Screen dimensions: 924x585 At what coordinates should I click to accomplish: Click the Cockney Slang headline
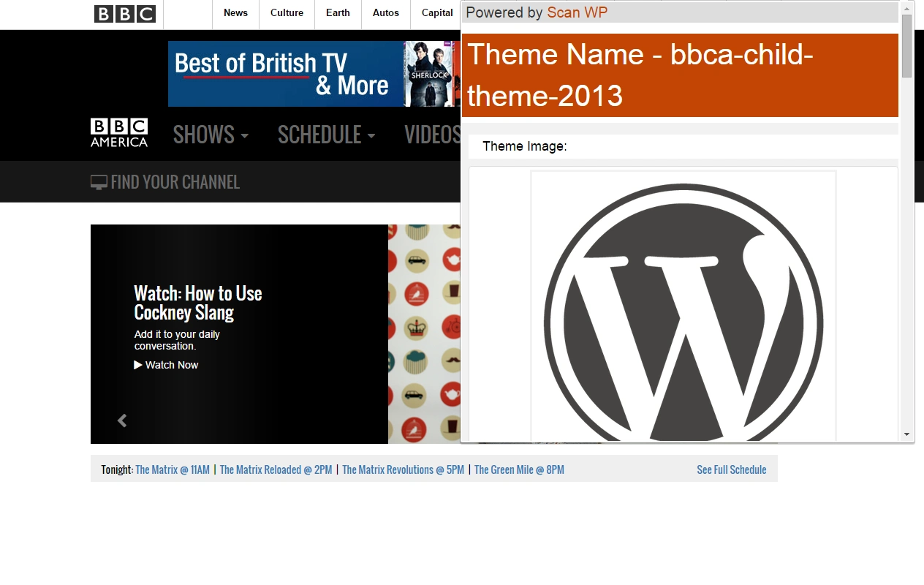coord(198,303)
